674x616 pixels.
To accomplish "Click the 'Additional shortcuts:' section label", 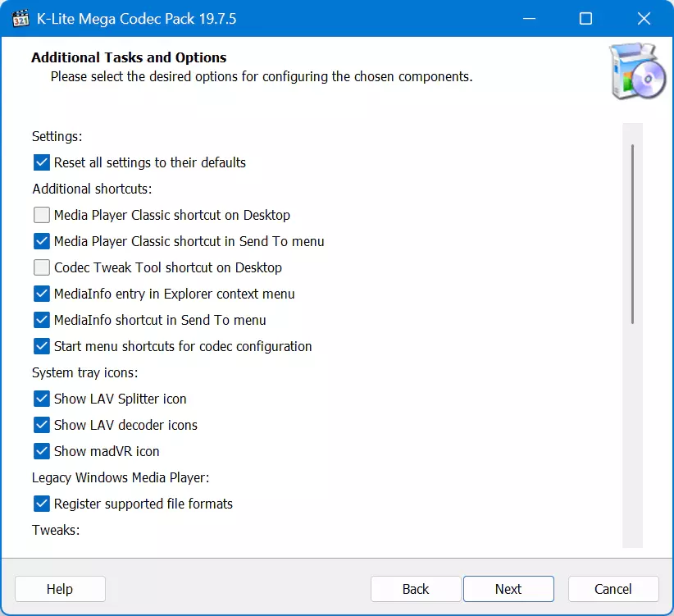I will [92, 189].
